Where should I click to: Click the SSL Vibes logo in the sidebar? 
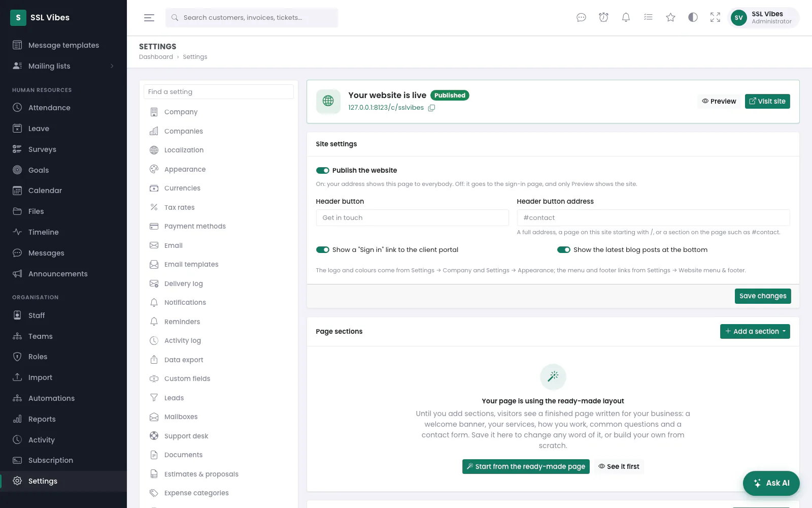click(x=18, y=18)
